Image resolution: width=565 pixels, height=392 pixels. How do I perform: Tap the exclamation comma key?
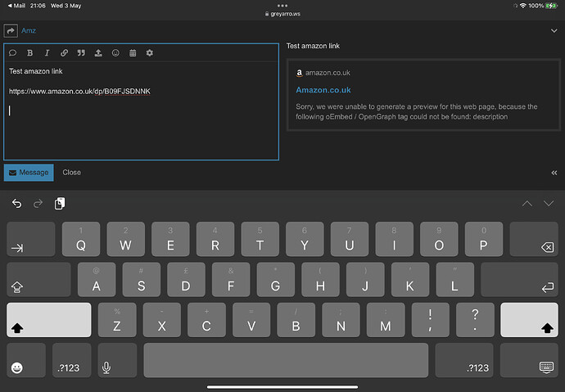pos(430,320)
